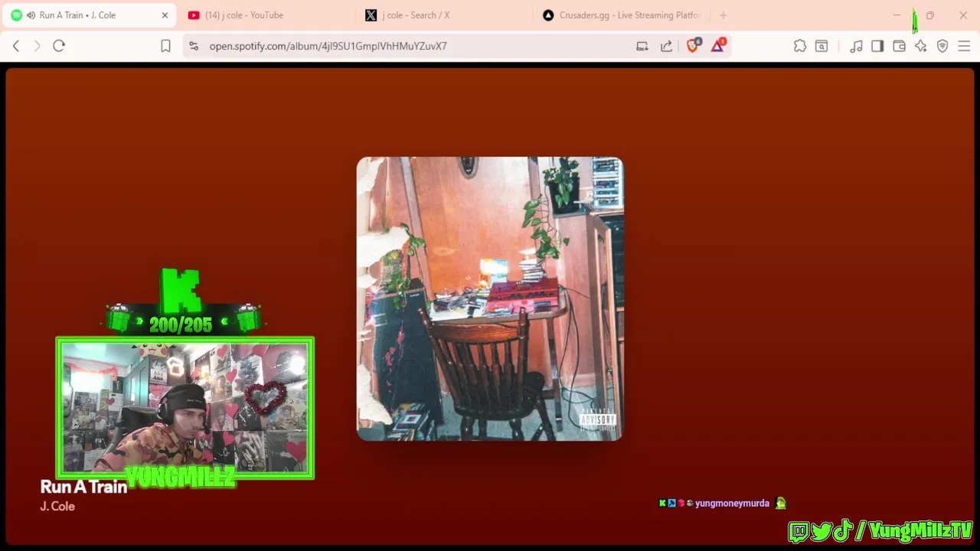This screenshot has width=980, height=551.
Task: Bookmark this page with the bookmark icon
Action: point(165,46)
